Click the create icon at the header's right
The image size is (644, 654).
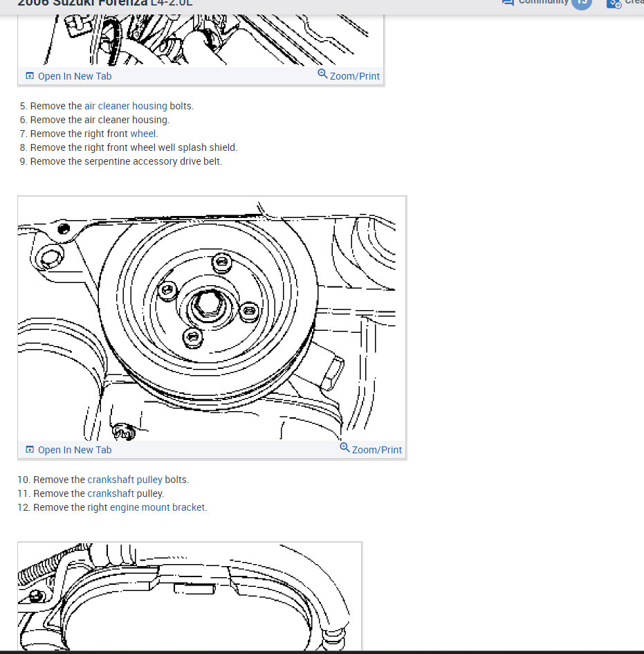[614, 3]
